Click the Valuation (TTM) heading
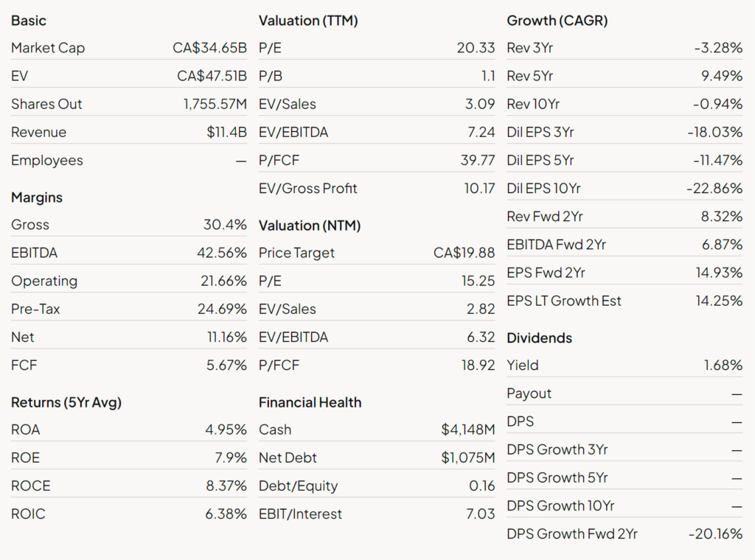755x560 pixels. point(308,21)
